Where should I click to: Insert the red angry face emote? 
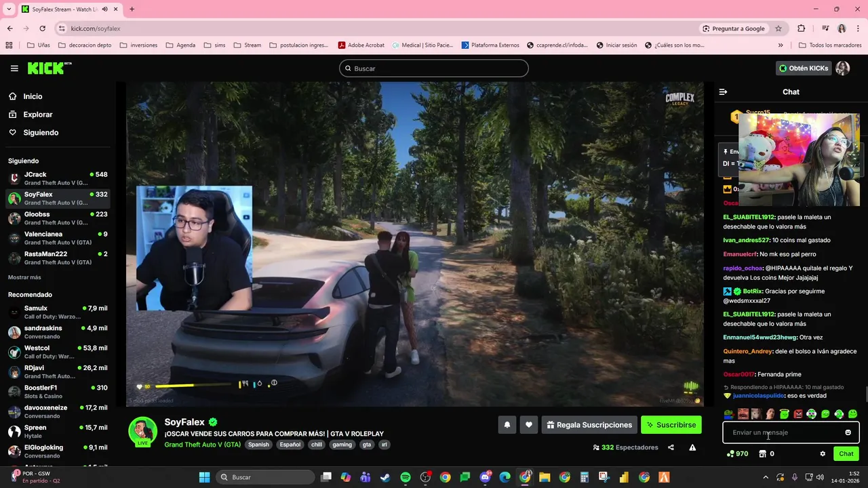[798, 414]
